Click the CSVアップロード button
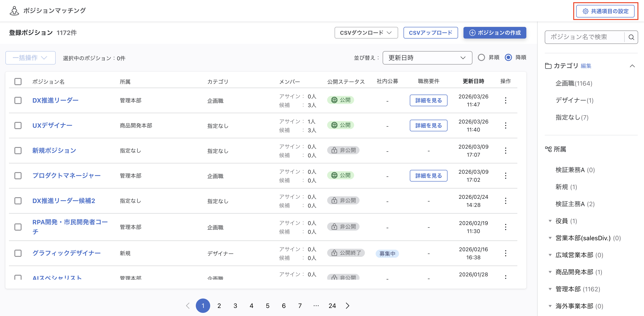644x316 pixels. pos(430,32)
